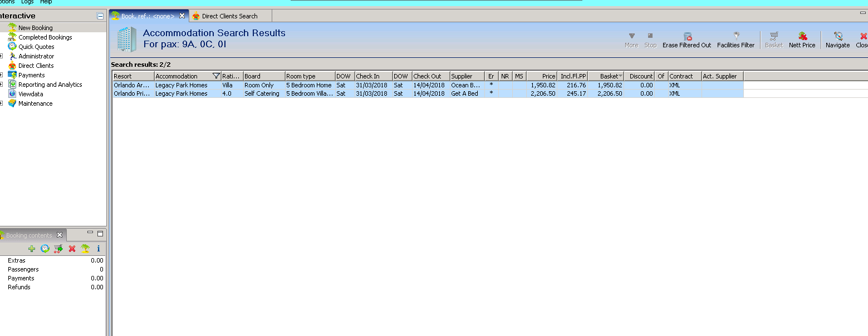
Task: Click the 1,950.82 price cell
Action: pyautogui.click(x=542, y=85)
